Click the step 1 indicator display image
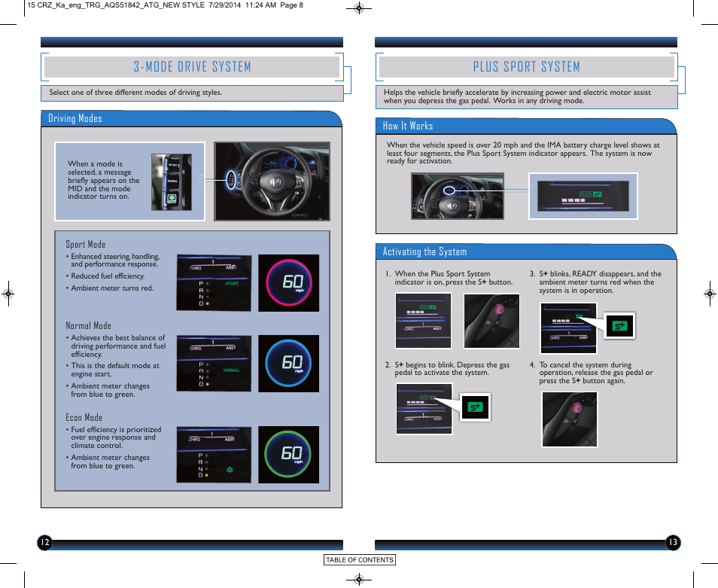The height and width of the screenshot is (588, 718). pyautogui.click(x=423, y=321)
